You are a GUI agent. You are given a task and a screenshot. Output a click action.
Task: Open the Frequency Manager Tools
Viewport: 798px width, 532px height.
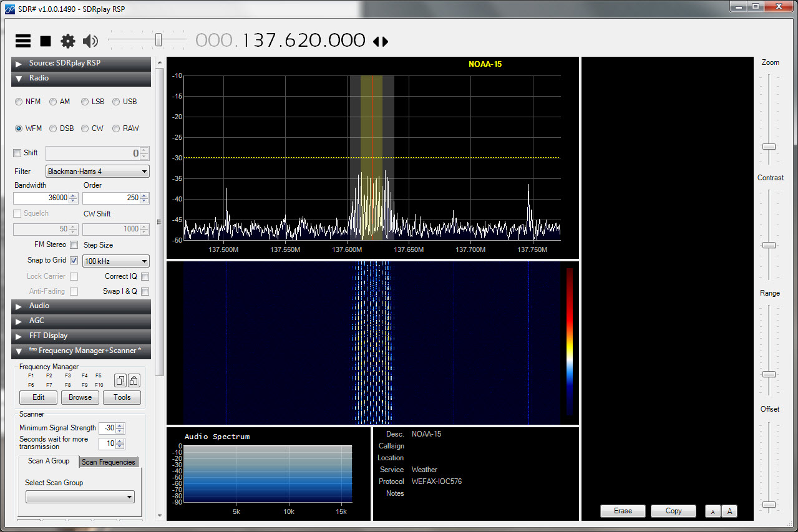122,397
